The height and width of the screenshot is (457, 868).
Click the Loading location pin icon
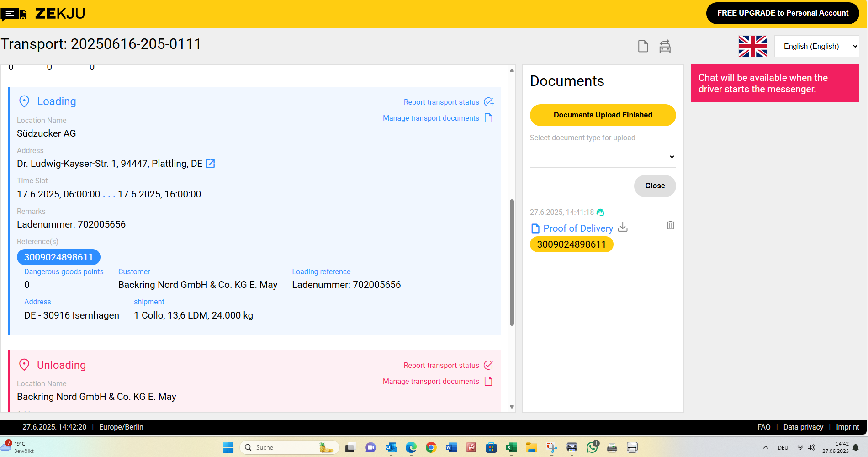coord(24,101)
